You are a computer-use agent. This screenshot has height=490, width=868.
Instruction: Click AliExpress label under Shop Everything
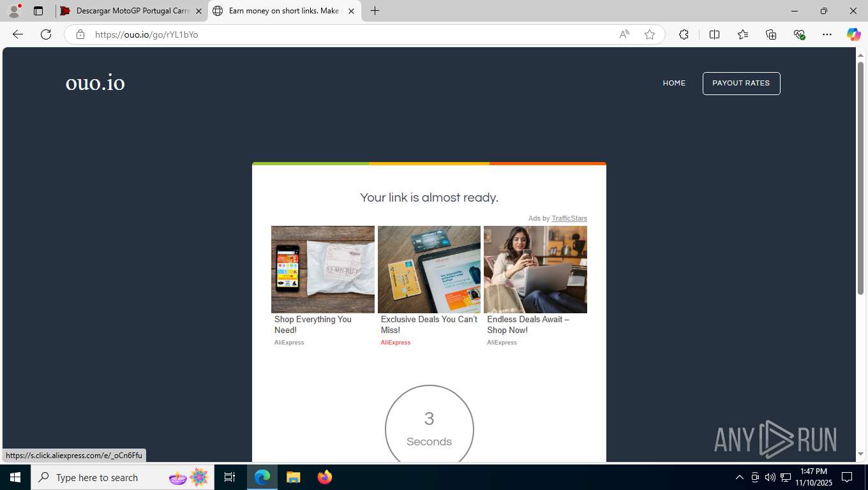(x=289, y=343)
